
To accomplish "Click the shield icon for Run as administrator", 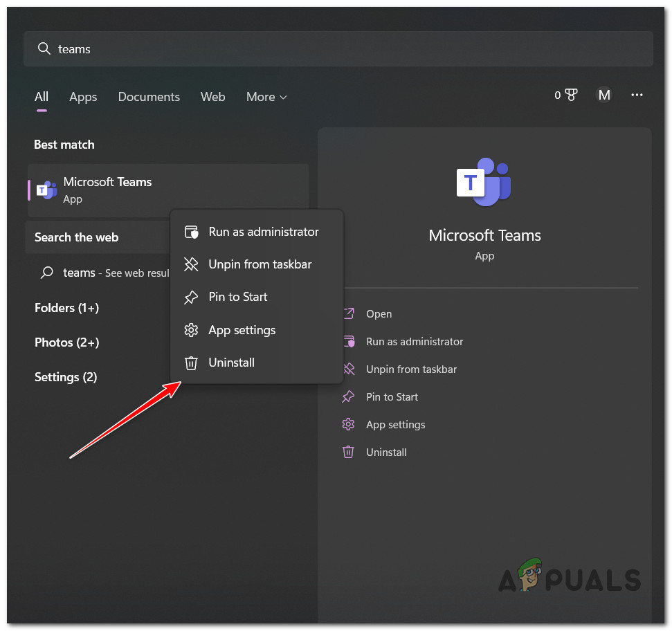I will 191,232.
